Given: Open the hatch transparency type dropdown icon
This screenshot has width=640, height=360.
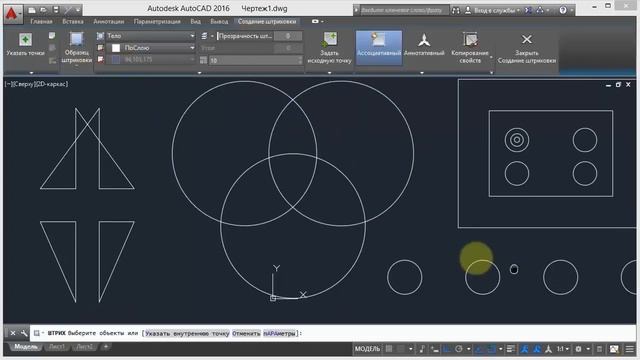Looking at the screenshot, I should click(206, 36).
